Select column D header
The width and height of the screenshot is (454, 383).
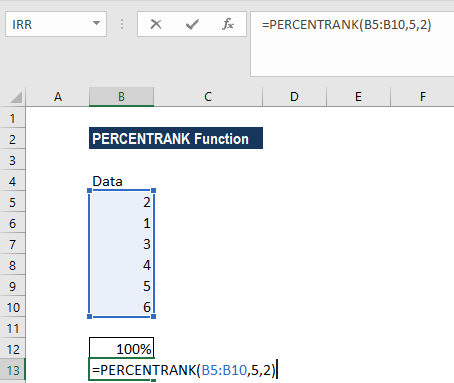[x=294, y=97]
